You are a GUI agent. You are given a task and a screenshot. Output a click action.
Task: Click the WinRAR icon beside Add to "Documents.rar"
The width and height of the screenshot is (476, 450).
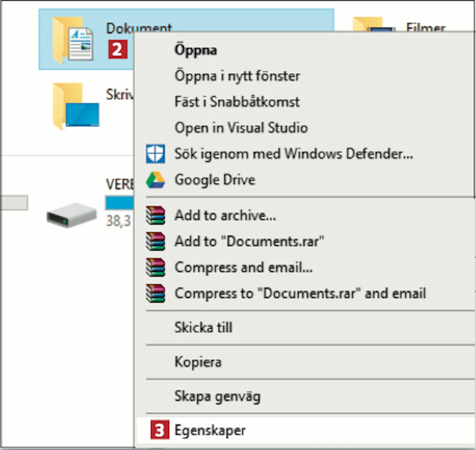(155, 241)
